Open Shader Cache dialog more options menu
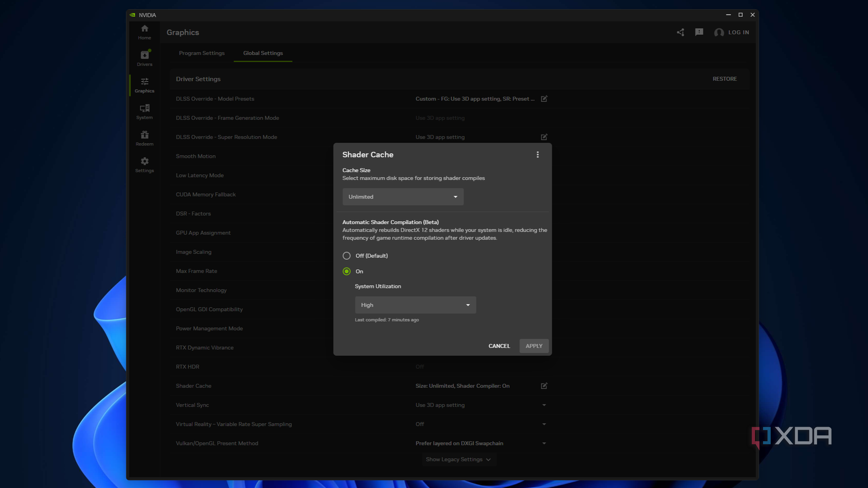 (x=538, y=155)
